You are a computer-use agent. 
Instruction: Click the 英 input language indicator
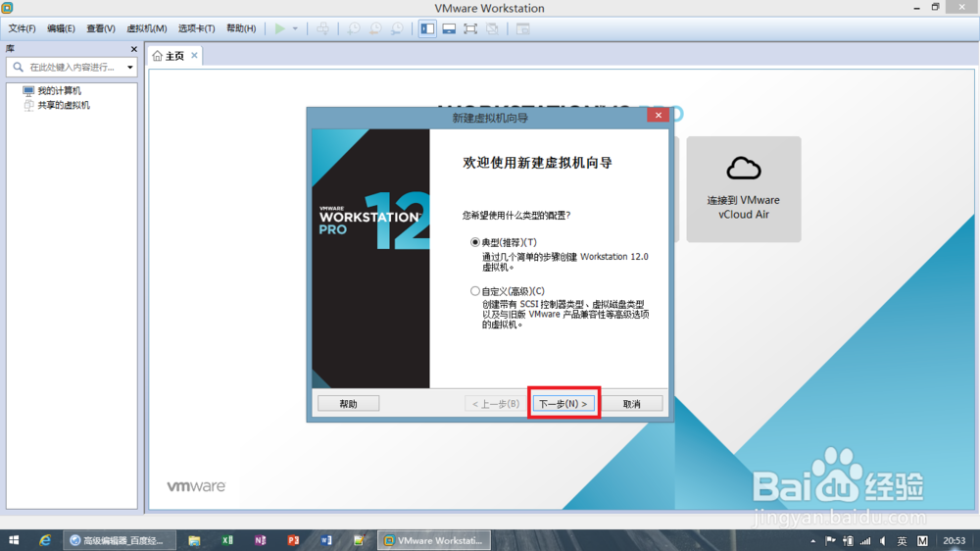pyautogui.click(x=902, y=541)
